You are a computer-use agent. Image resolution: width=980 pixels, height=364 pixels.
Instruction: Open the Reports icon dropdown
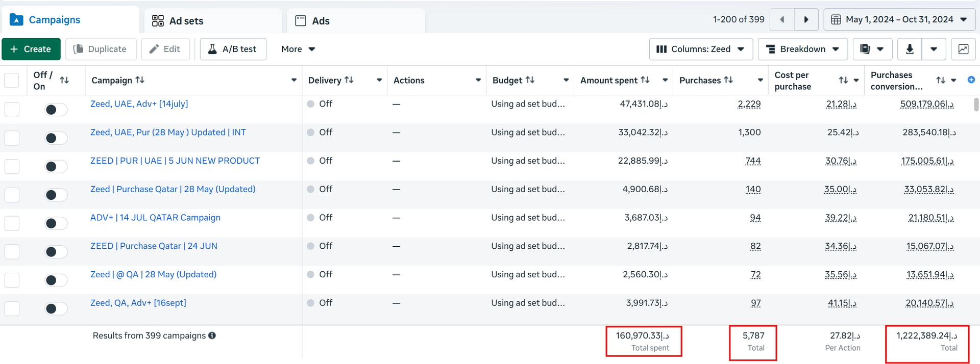pos(872,49)
